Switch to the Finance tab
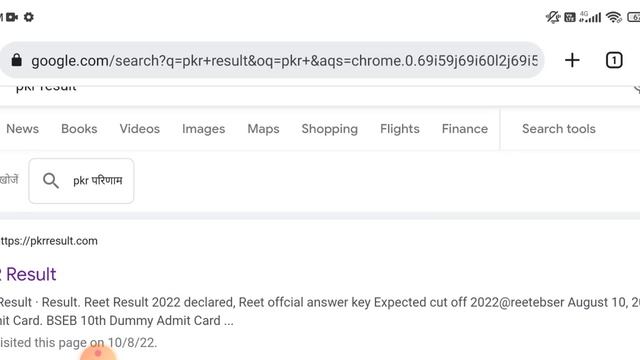Screen dimensions: 640x360 pos(464,129)
